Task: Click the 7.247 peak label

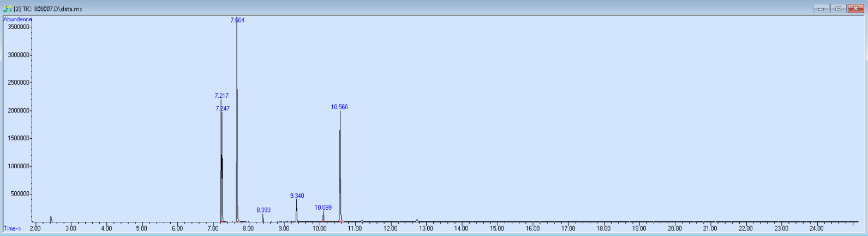Action: [x=223, y=109]
